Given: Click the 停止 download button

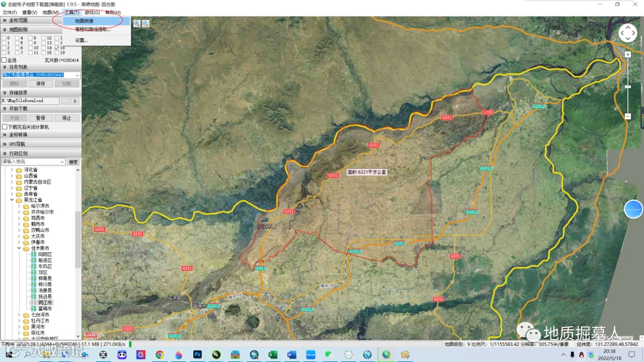Looking at the screenshot, I should pos(67,118).
